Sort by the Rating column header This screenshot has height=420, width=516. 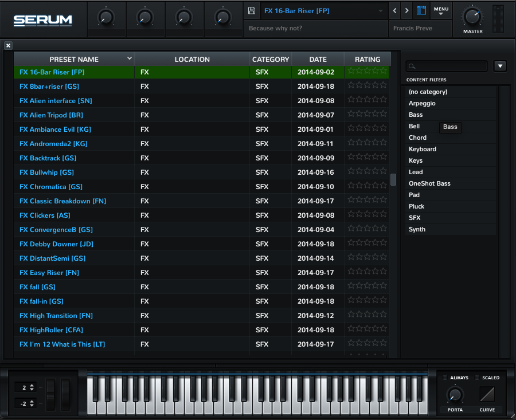click(x=368, y=59)
